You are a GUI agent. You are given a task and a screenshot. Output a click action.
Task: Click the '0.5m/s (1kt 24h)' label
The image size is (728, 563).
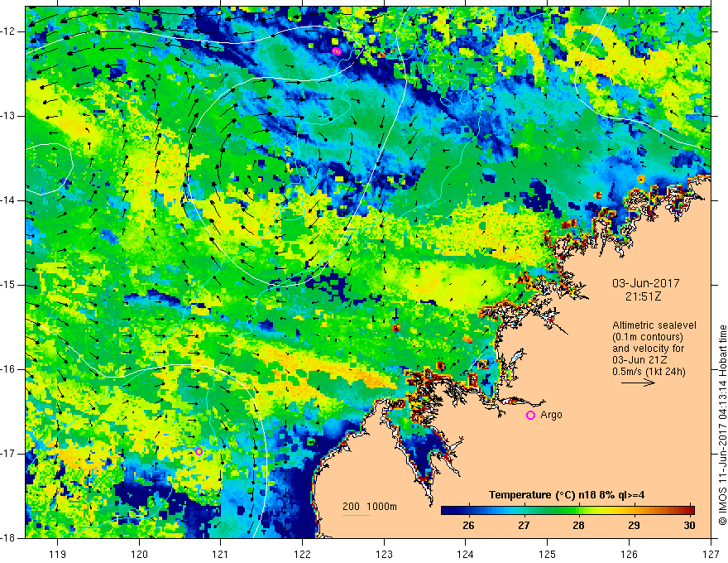[649, 372]
